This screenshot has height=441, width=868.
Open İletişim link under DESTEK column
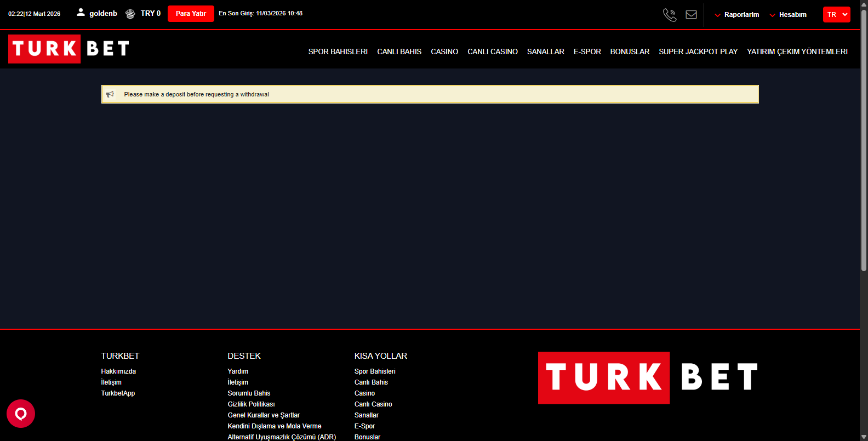coord(238,382)
